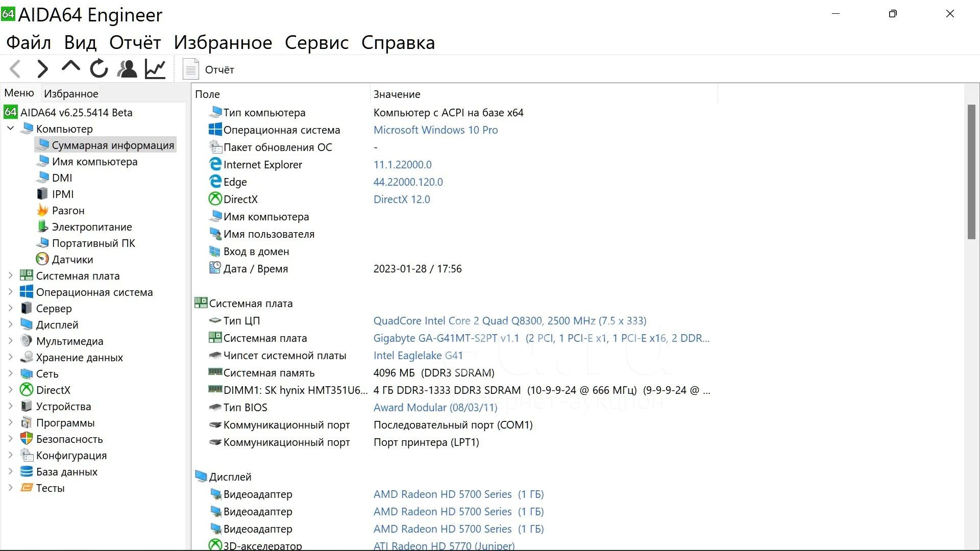980x551 pixels.
Task: Refresh the current page
Action: 99,69
